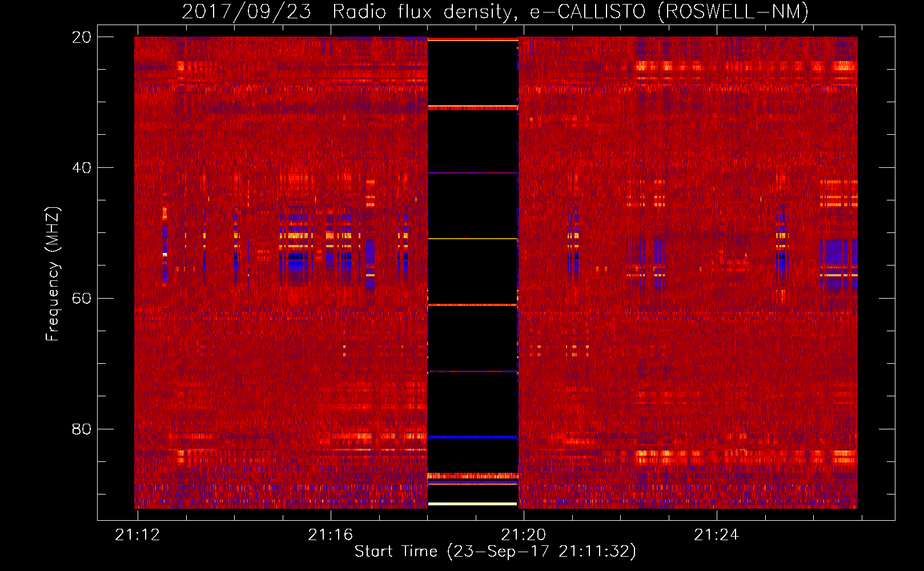Click the 21:12 time tick label
Viewport: 924px width, 571px height.
138,535
